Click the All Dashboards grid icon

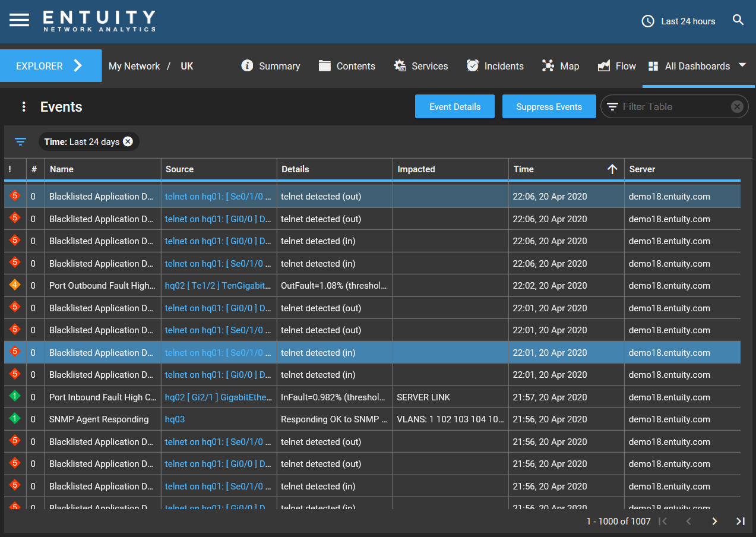pos(653,66)
